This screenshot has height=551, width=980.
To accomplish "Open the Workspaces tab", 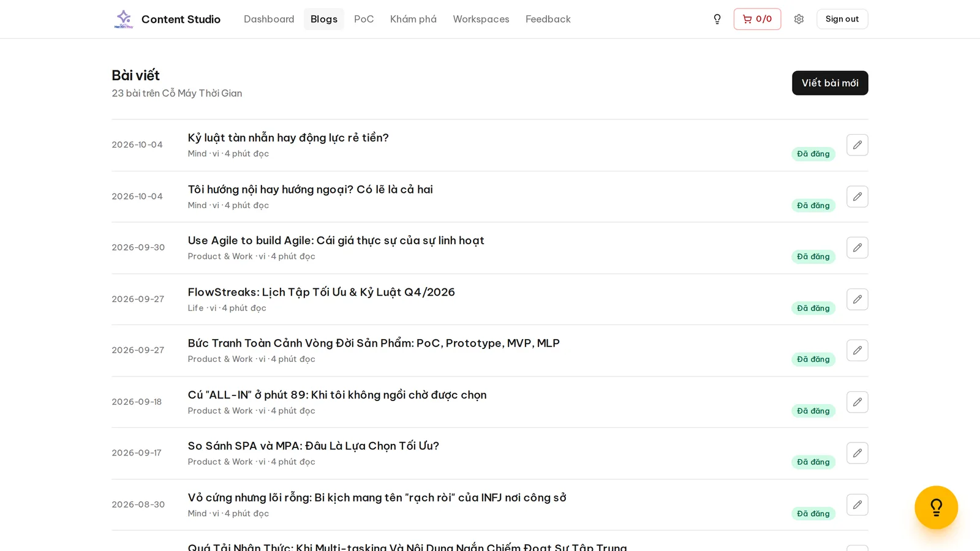I will (481, 19).
